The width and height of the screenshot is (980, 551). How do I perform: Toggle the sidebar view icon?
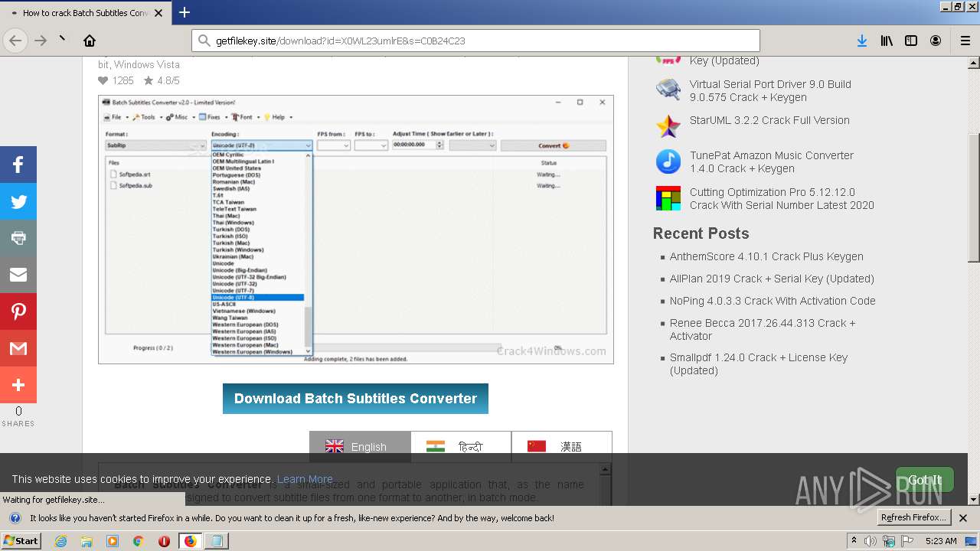(x=911, y=41)
